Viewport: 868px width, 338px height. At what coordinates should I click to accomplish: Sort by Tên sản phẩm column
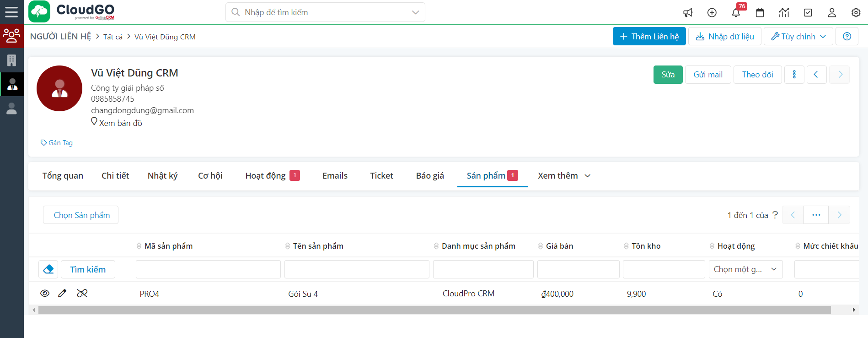coord(314,246)
